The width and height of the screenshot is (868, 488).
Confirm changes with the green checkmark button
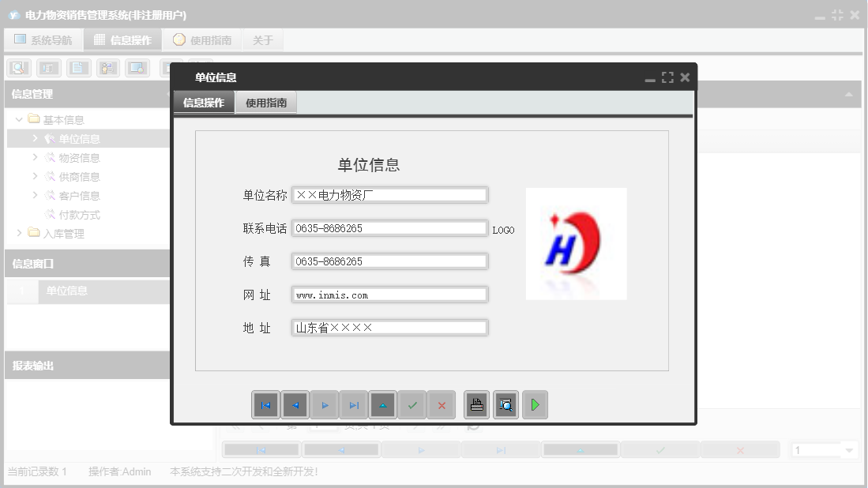coord(412,404)
